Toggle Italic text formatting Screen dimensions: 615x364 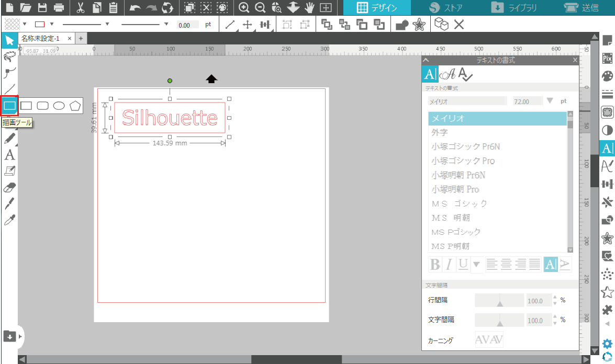[449, 265]
